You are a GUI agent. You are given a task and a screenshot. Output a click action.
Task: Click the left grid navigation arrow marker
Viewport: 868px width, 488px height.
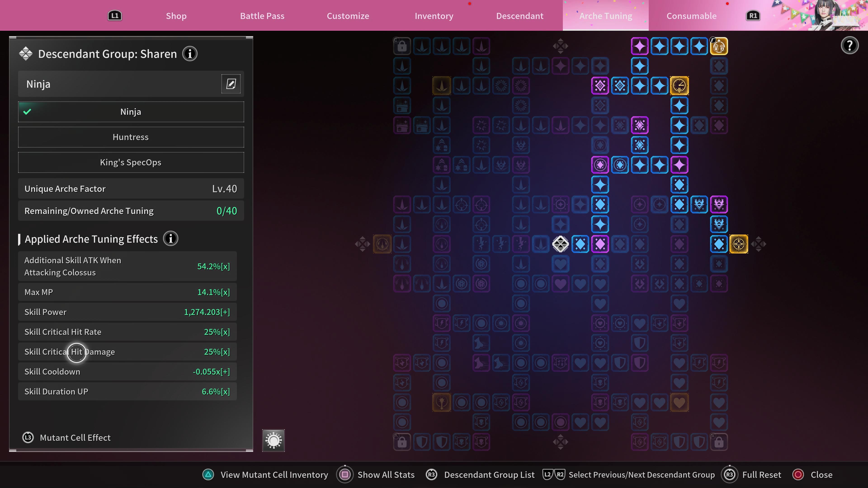[362, 244]
